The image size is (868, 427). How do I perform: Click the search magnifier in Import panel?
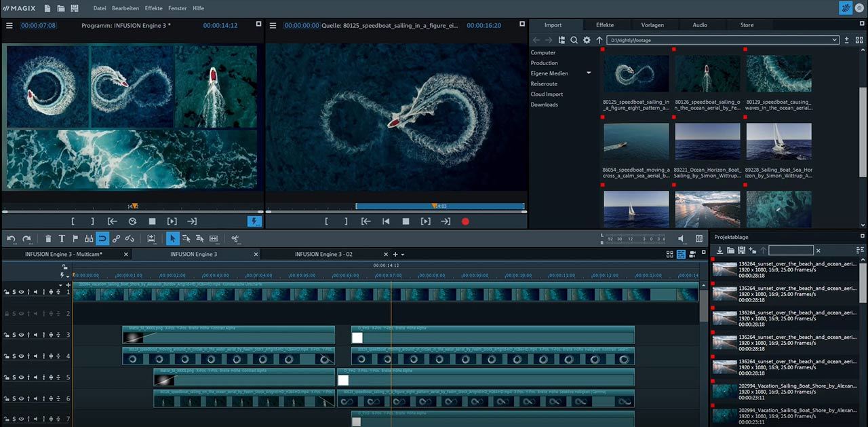[574, 40]
